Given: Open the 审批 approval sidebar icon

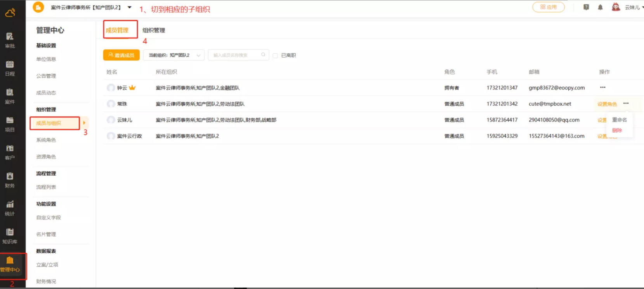Looking at the screenshot, I should 10,40.
